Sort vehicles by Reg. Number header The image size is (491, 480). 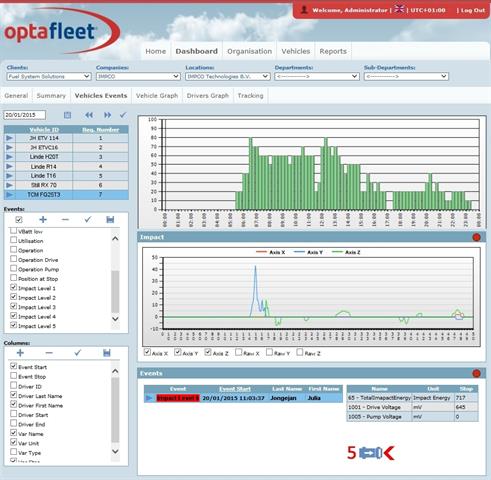[x=101, y=130]
